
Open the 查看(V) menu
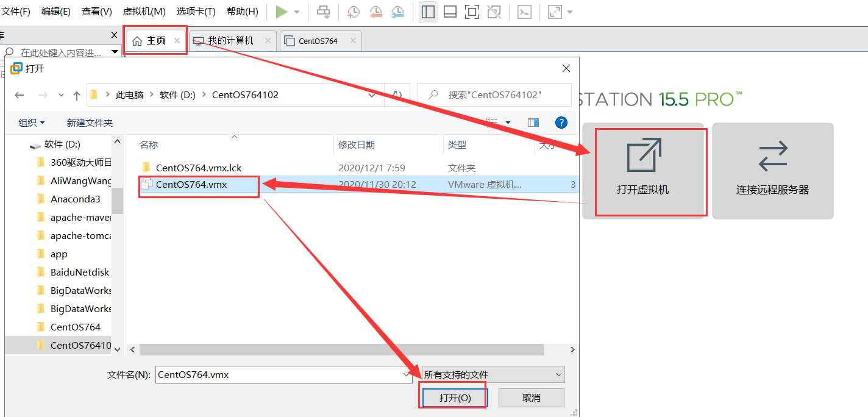point(97,12)
